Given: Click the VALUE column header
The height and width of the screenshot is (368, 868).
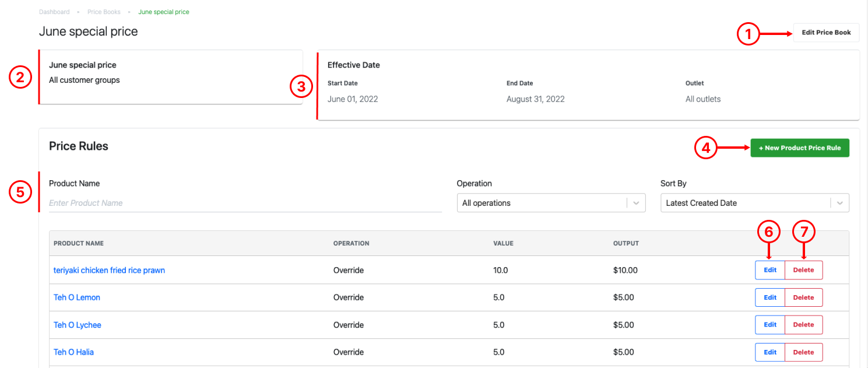Looking at the screenshot, I should (503, 243).
